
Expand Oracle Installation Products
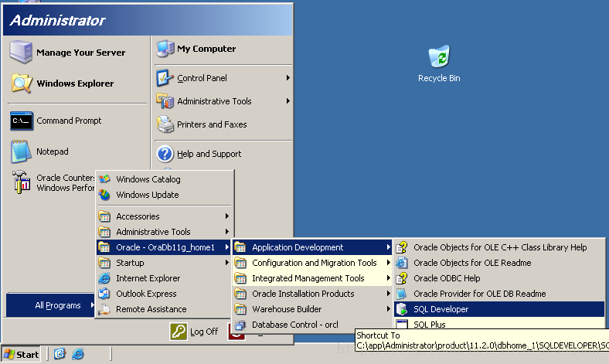point(312,294)
